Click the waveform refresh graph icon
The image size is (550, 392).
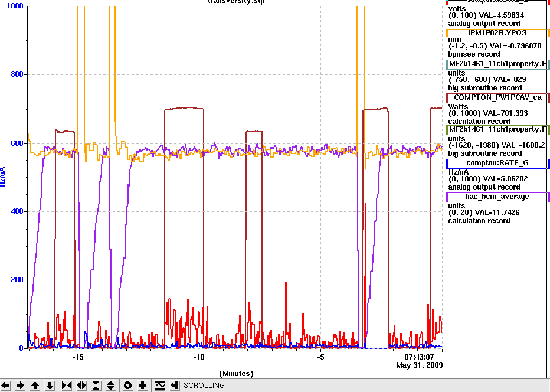pyautogui.click(x=159, y=386)
